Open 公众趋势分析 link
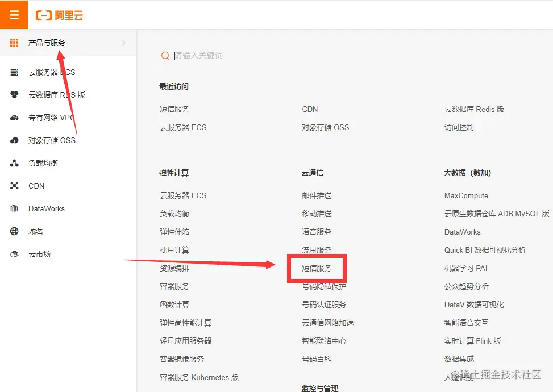Screen dimensions: 553x392 (466, 286)
